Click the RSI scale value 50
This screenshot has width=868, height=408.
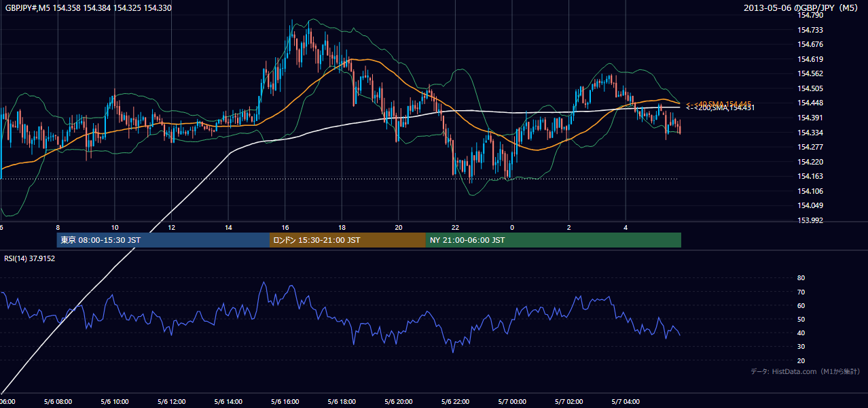click(801, 319)
